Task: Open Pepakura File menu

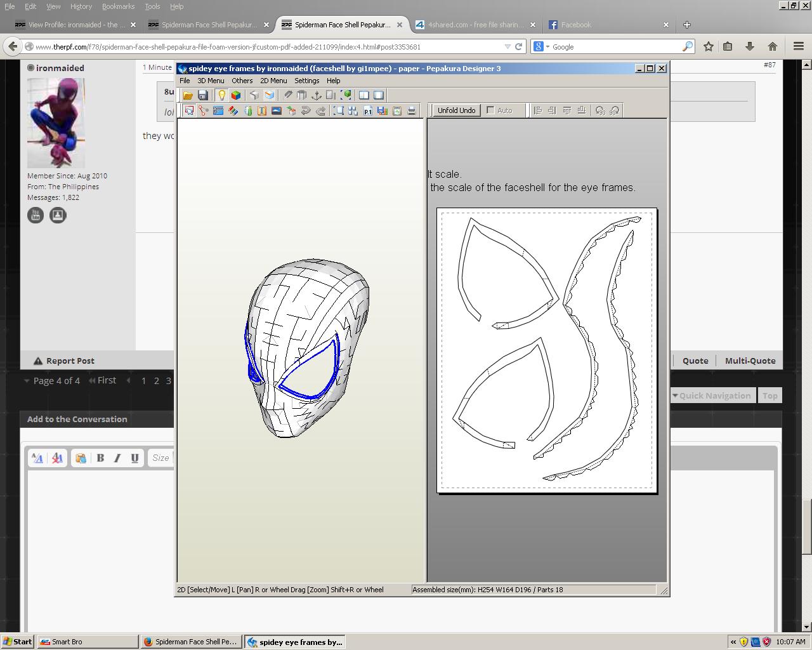Action: click(x=185, y=81)
